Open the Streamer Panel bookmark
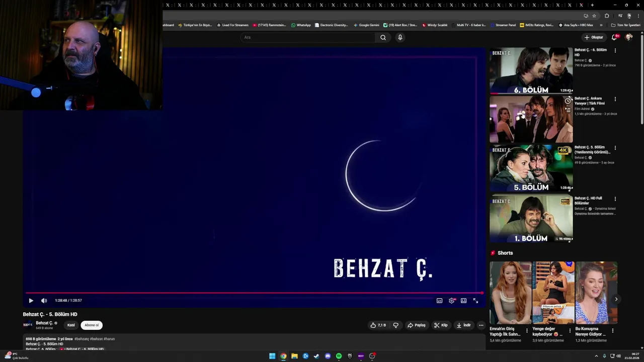The width and height of the screenshot is (644, 362). click(x=503, y=25)
